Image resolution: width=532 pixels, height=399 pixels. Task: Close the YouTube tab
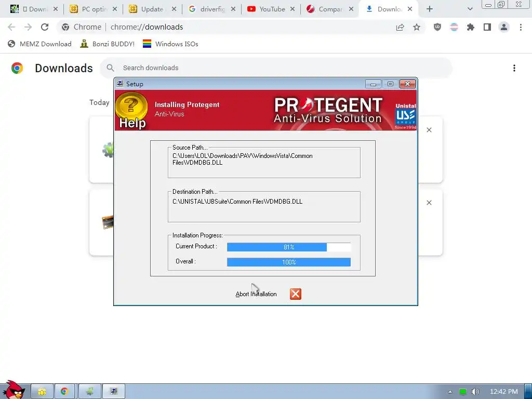coord(292,9)
